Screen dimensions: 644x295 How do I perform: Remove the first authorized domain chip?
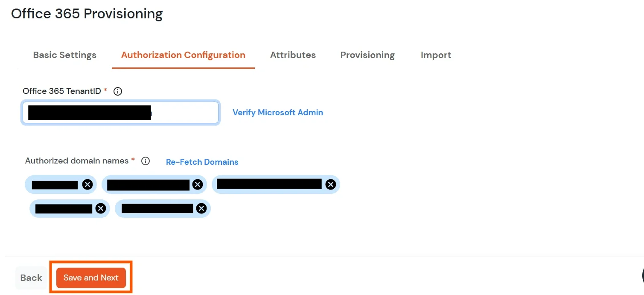[x=87, y=184]
